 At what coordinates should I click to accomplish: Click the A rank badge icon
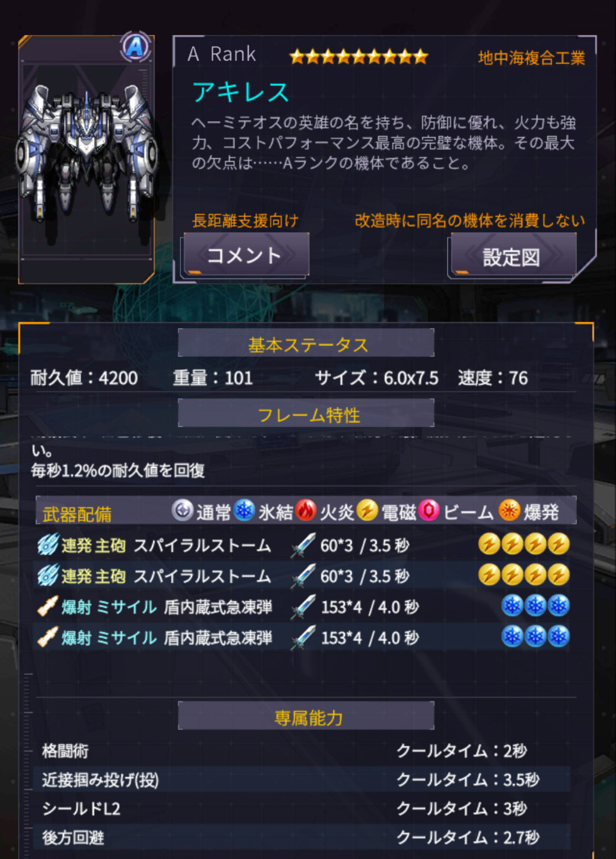point(136,47)
